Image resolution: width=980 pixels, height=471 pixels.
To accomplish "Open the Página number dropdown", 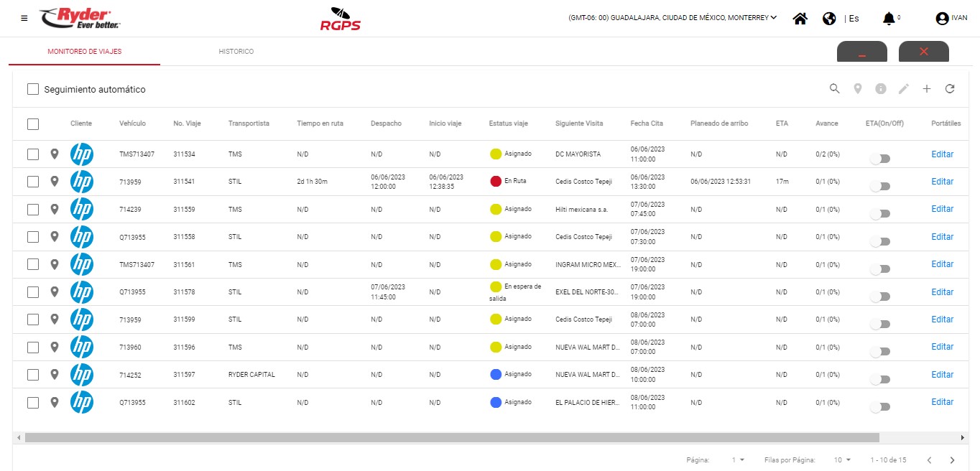I will point(738,460).
